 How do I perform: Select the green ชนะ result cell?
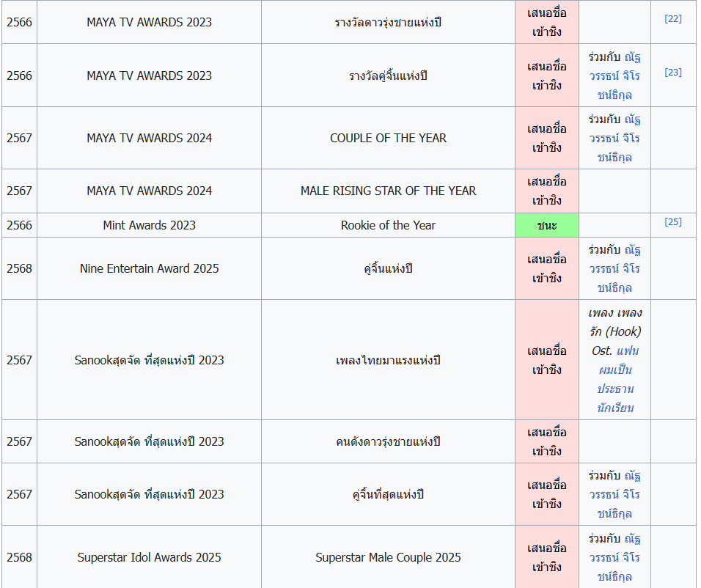(547, 225)
